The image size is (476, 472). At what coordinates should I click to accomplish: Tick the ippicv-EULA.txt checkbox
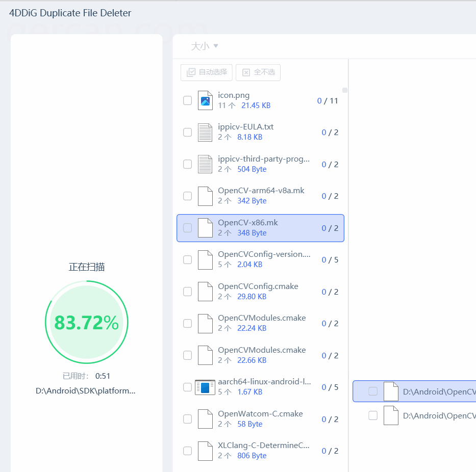[x=188, y=132]
